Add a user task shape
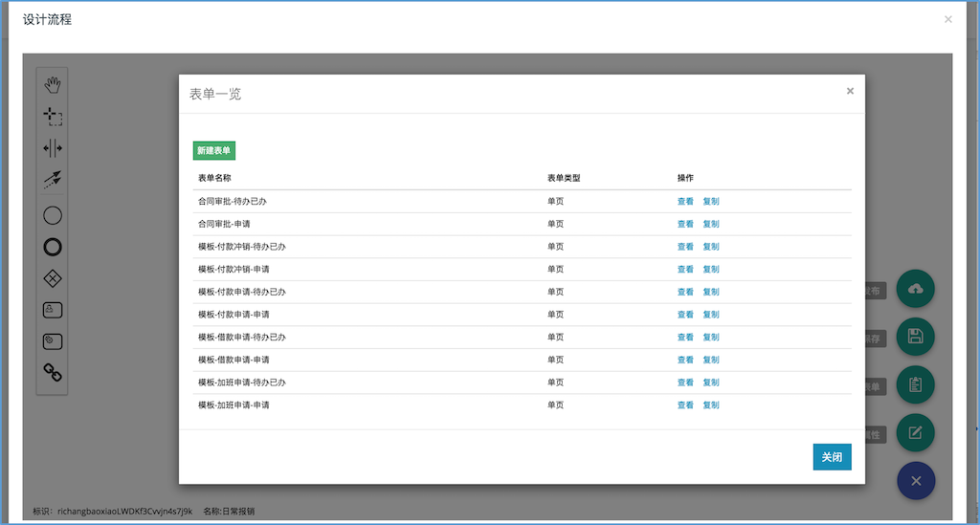Viewport: 980px width, 525px height. [53, 310]
